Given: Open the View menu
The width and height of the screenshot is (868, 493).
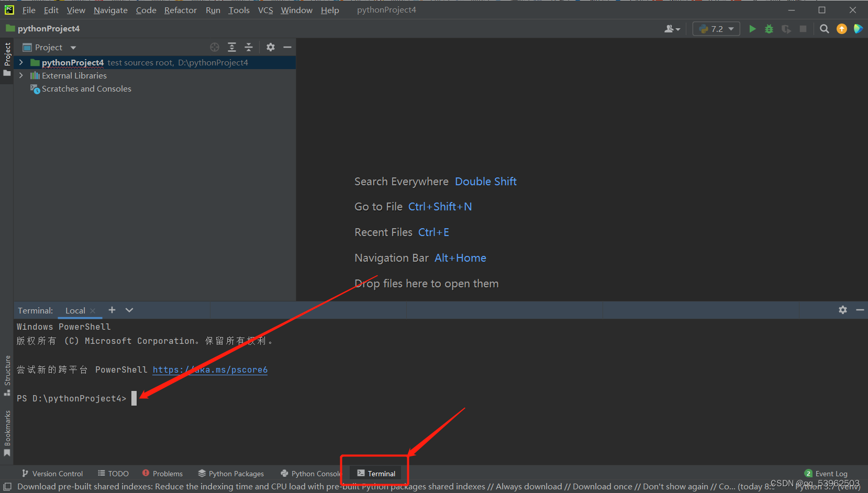Looking at the screenshot, I should click(76, 10).
